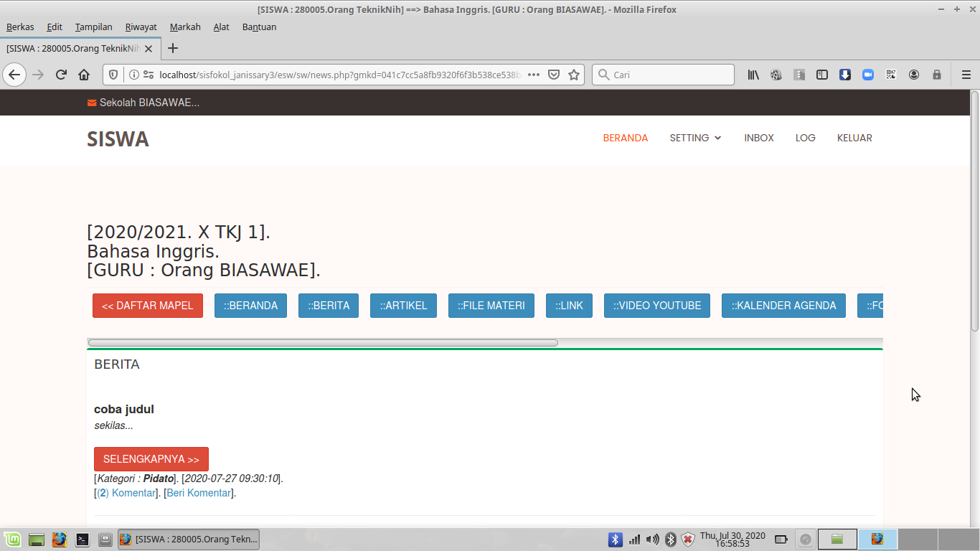Open the Bantuan menu
This screenshot has height=551, width=980.
pyautogui.click(x=259, y=27)
